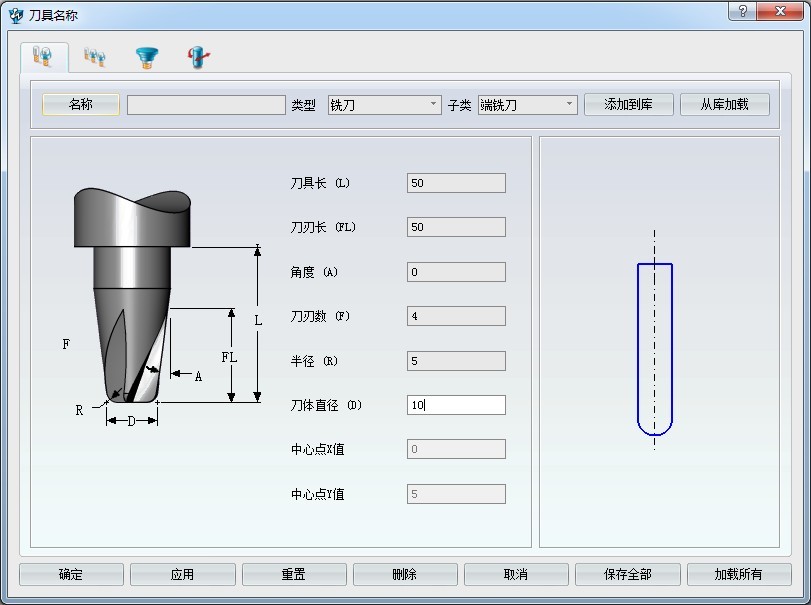This screenshot has width=811, height=605.
Task: Click the 取消 button
Action: point(516,574)
